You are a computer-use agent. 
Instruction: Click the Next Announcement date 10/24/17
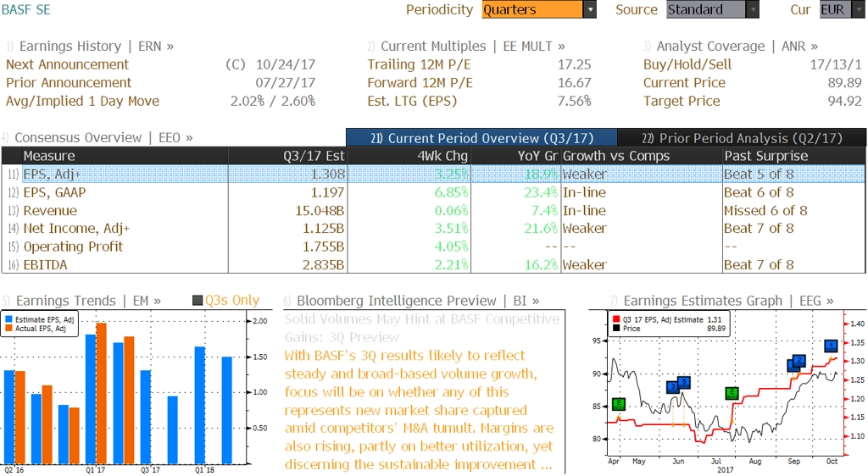286,64
